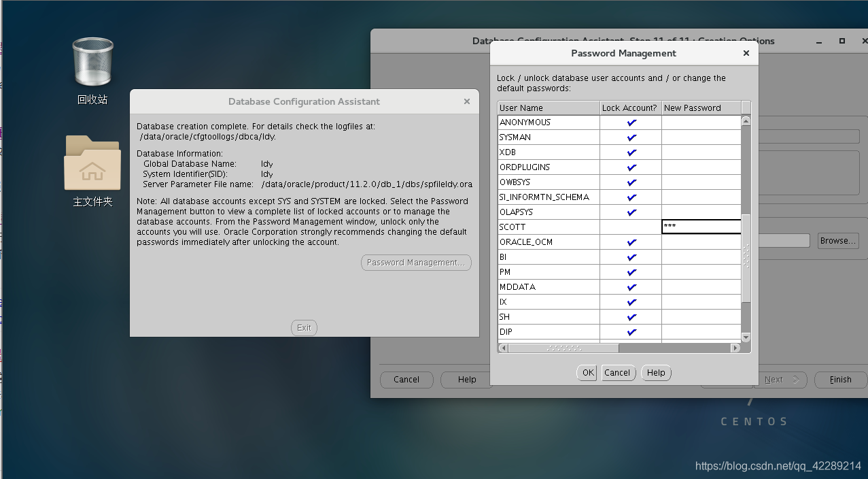Viewport: 868px width, 479px height.
Task: Select SCOTT's New Password input field
Action: click(x=701, y=227)
